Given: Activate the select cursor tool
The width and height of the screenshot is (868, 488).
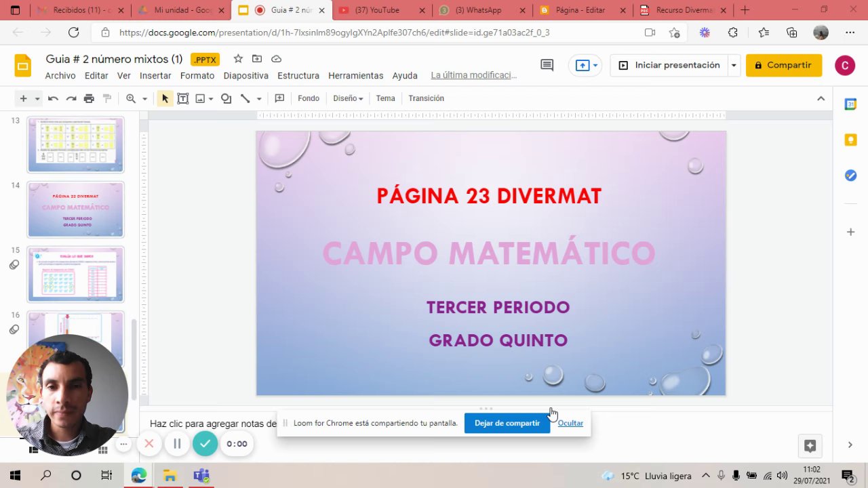Looking at the screenshot, I should click(165, 98).
